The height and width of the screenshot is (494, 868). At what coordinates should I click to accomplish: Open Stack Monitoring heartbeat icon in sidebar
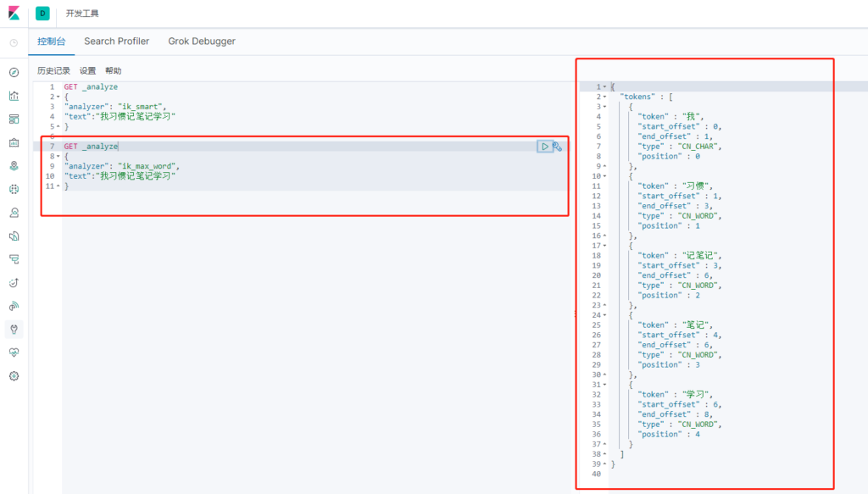point(14,352)
